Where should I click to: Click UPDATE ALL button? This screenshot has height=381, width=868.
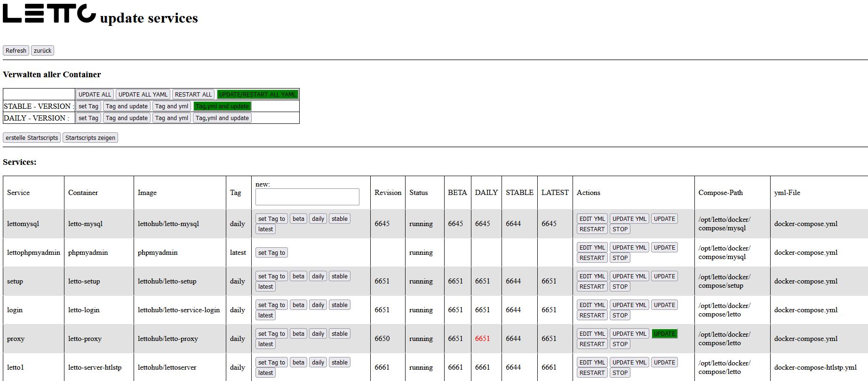click(95, 94)
